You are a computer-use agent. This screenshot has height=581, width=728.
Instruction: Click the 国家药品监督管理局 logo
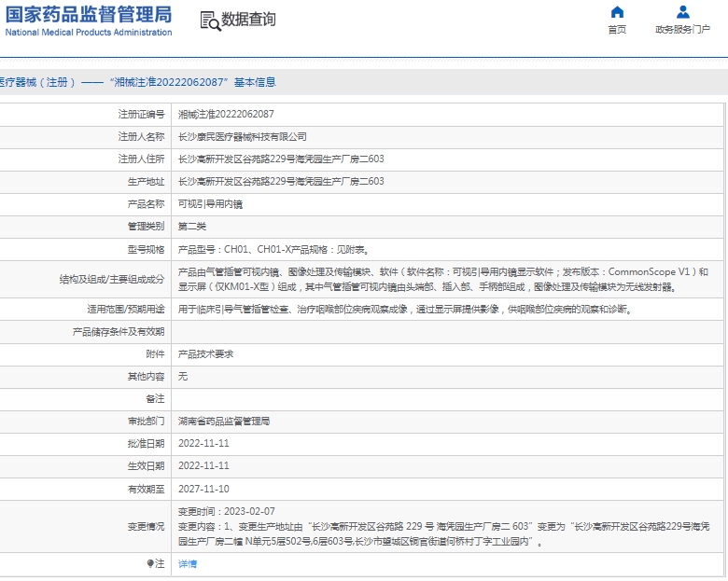pos(89,15)
